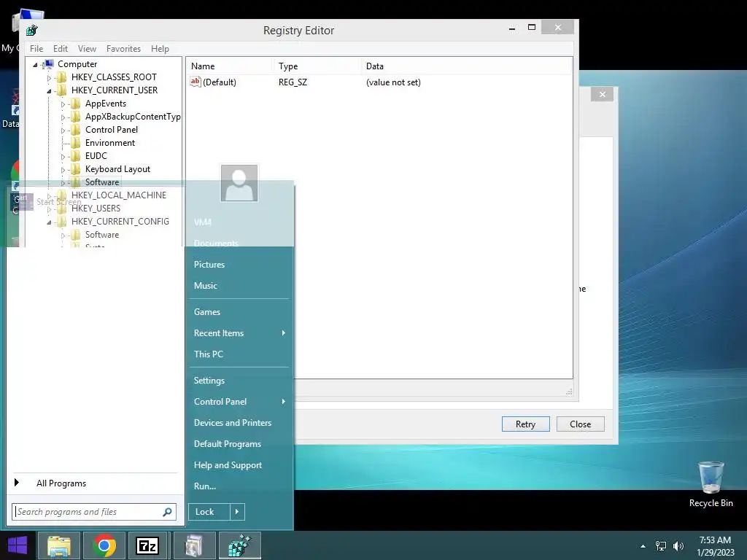Screen dimensions: 747x560
Task: Open File Explorer from the taskbar
Action: click(58, 545)
